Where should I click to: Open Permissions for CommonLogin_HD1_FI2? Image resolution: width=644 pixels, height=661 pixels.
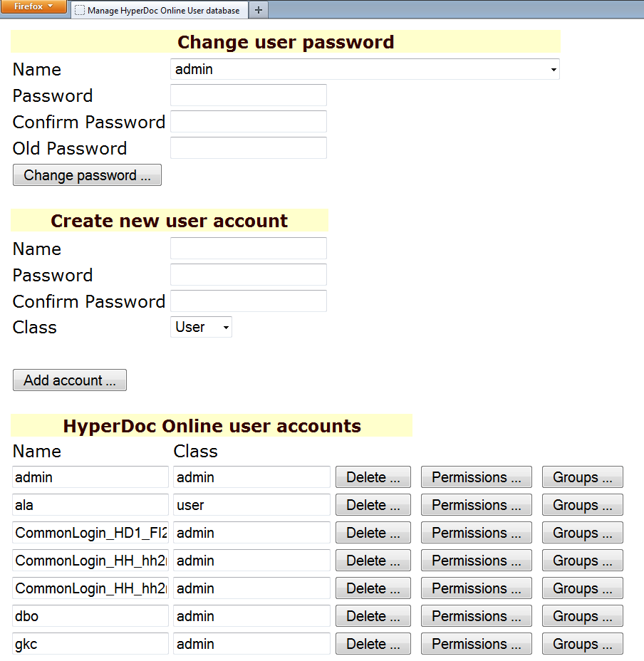coord(477,533)
